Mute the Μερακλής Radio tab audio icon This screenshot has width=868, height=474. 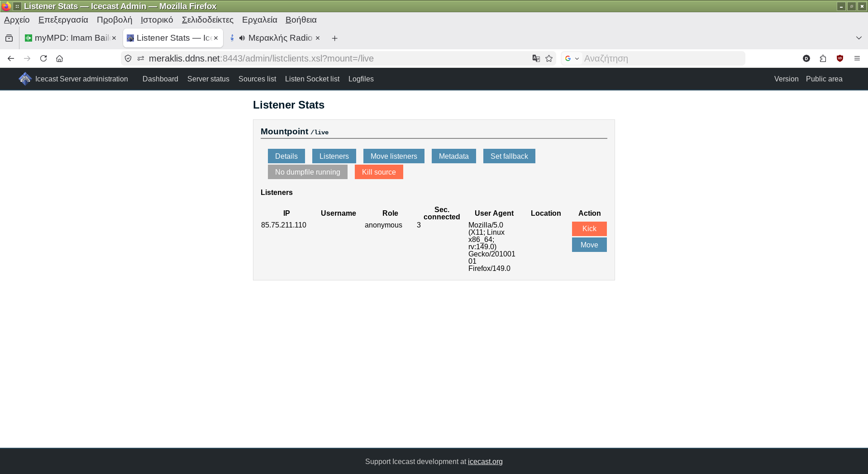(242, 38)
